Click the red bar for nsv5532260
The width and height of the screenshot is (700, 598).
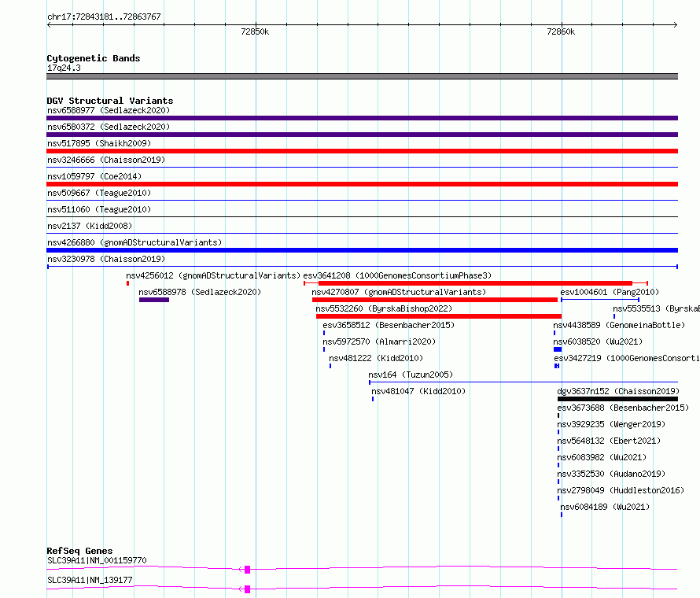439,316
